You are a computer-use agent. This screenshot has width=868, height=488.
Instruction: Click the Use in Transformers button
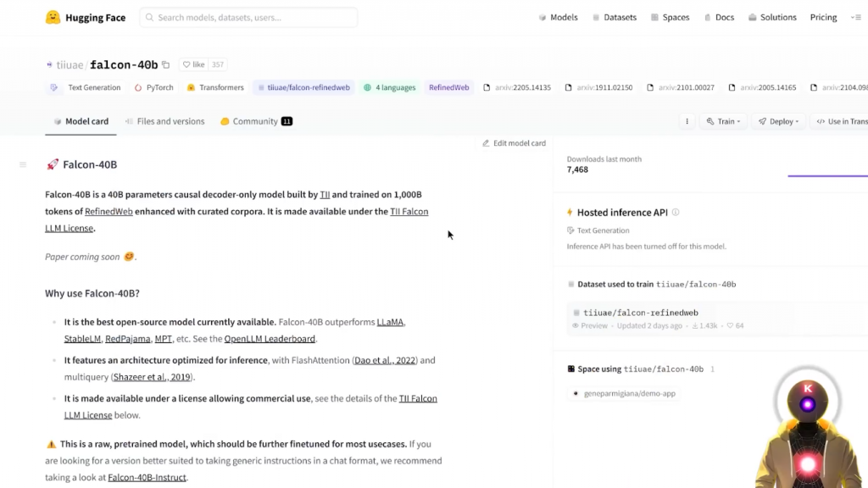(841, 122)
